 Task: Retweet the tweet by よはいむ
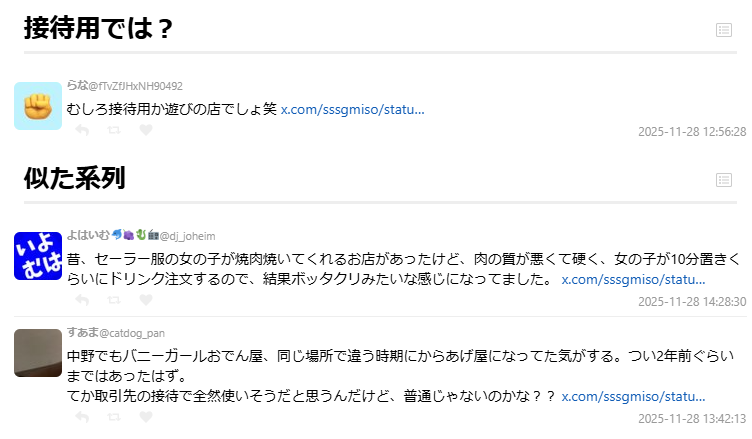113,299
